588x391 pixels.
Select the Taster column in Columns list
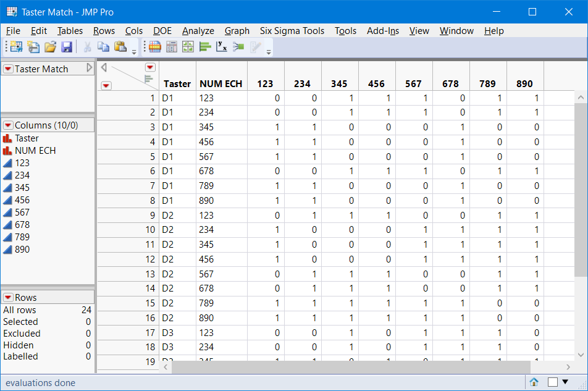pyautogui.click(x=27, y=138)
